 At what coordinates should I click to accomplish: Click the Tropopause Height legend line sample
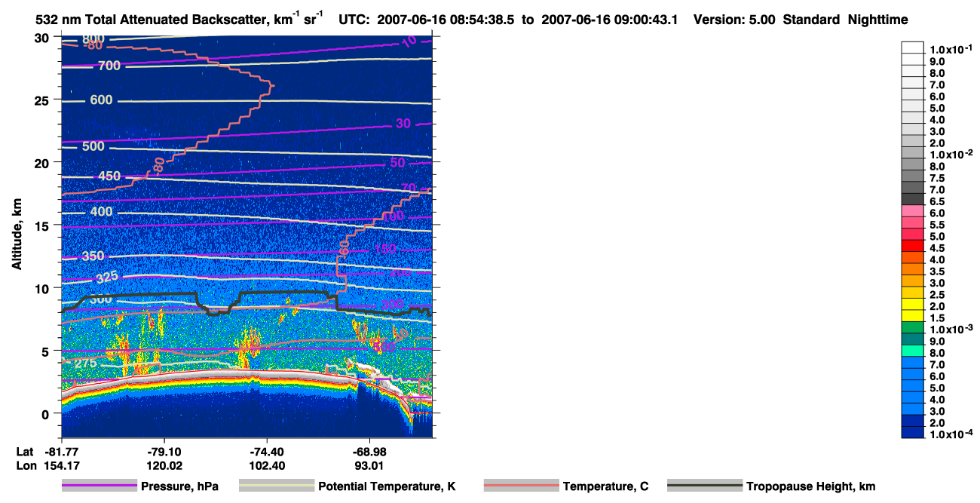point(705,486)
